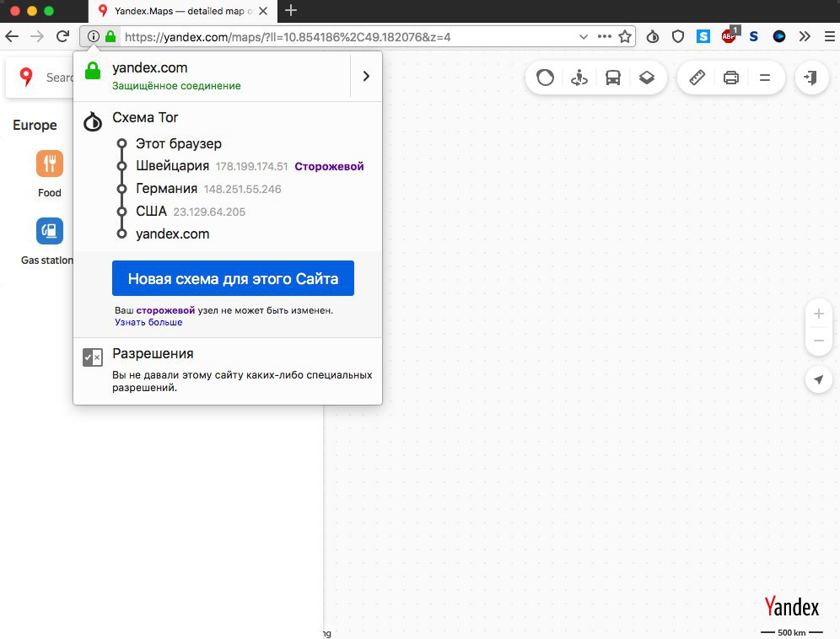Click the dark blue S extension icon
840x639 pixels.
[754, 36]
